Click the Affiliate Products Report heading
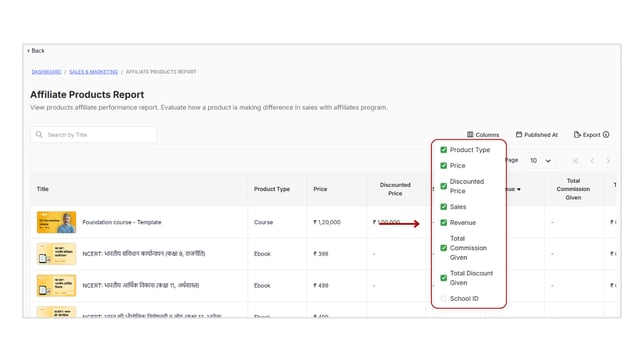Viewport: 644px width, 362px height. point(87,95)
